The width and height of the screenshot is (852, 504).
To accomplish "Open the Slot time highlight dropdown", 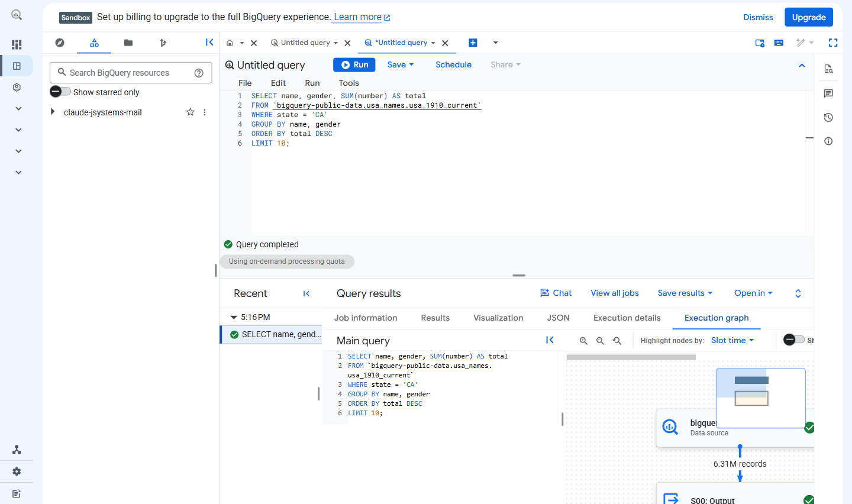I will pos(732,340).
